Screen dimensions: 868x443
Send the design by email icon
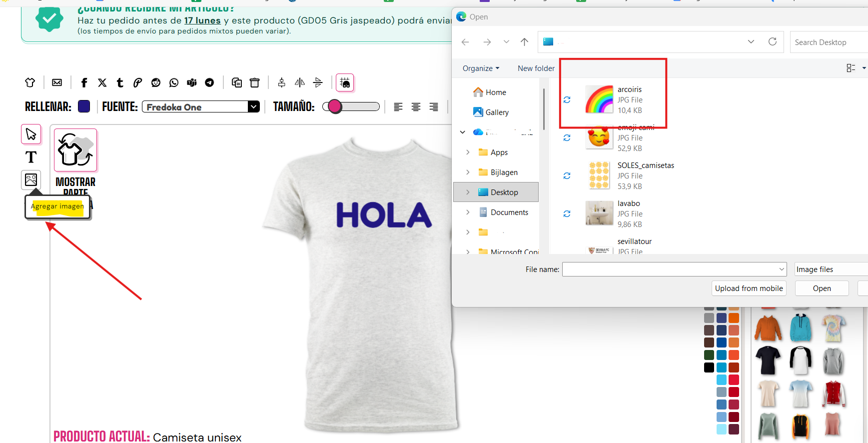57,82
